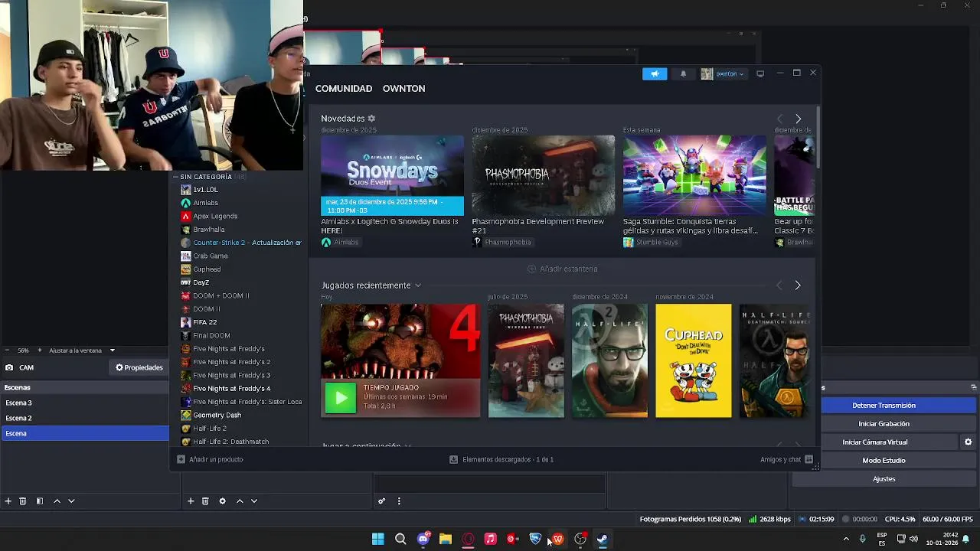The width and height of the screenshot is (980, 551).
Task: Open Steam from the Windows taskbar
Action: tap(603, 539)
